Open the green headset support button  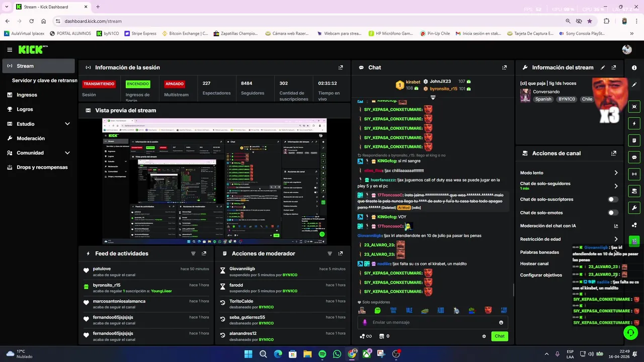pos(630,333)
